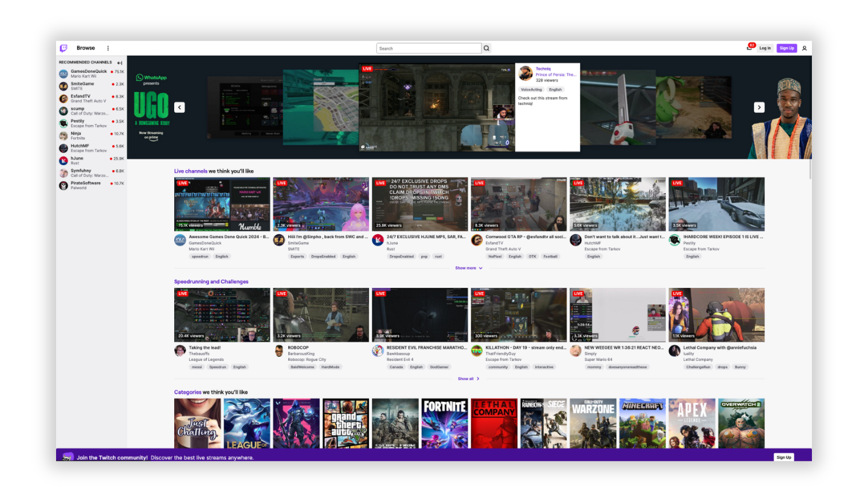Viewport: 868px width, 502px height.
Task: Click the Sign Up button in the header
Action: (787, 48)
